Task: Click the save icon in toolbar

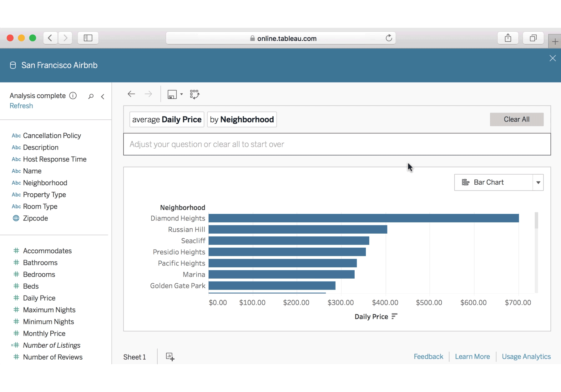Action: (x=172, y=94)
